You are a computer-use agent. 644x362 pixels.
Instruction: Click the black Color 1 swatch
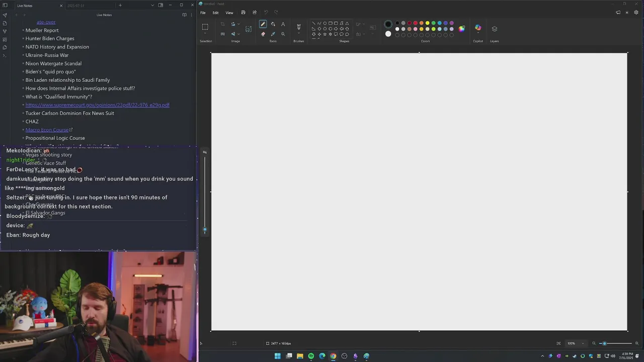(x=388, y=24)
